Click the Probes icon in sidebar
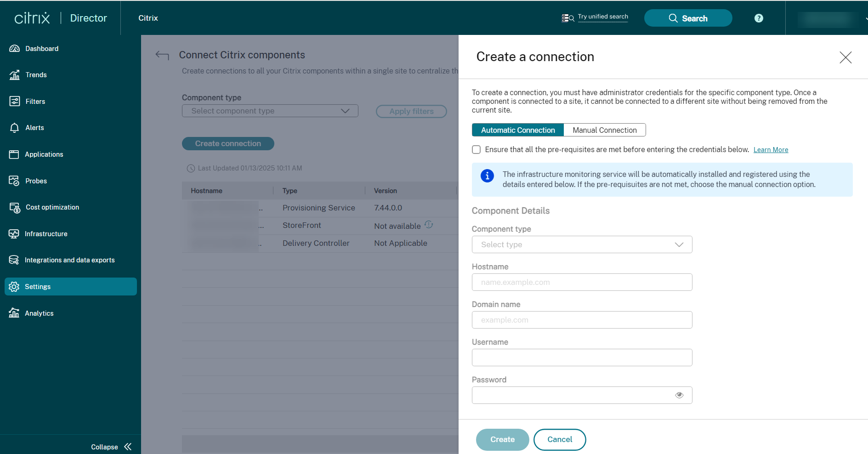This screenshot has height=454, width=868. 14,181
